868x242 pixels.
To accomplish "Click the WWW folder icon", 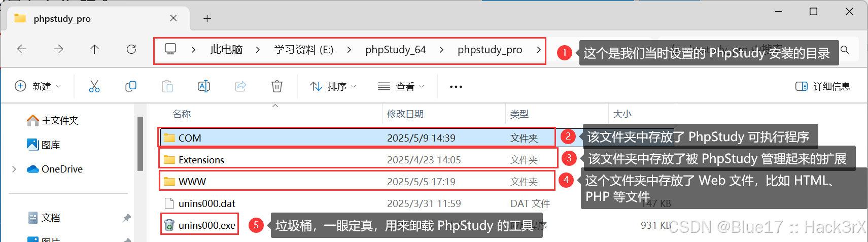I will (x=169, y=182).
